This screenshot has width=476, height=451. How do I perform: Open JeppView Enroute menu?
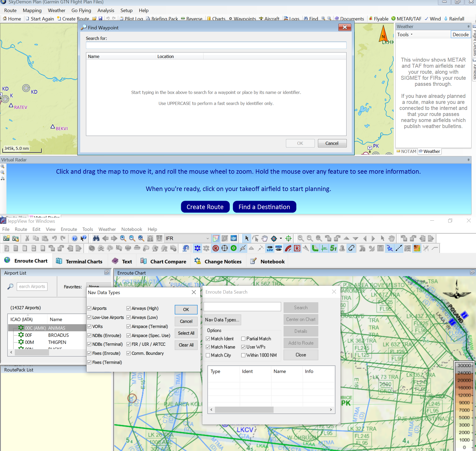point(69,229)
